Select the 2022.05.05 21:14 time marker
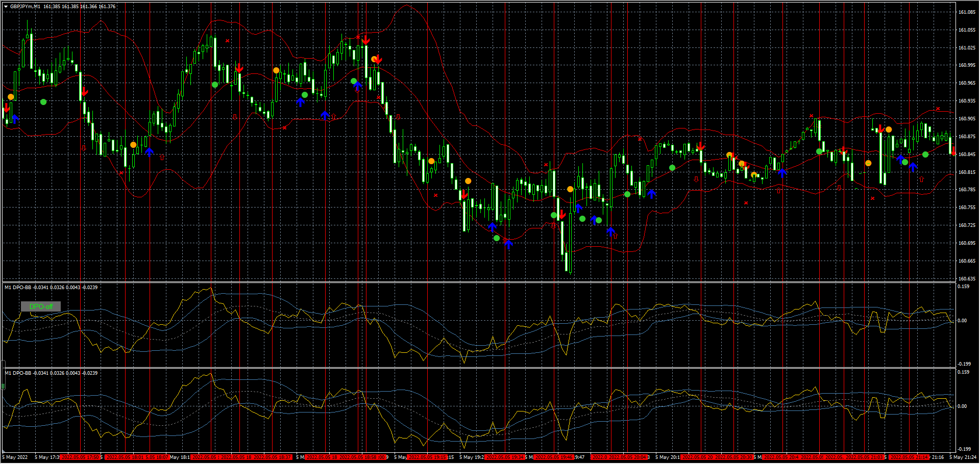The image size is (980, 464). (x=910, y=457)
